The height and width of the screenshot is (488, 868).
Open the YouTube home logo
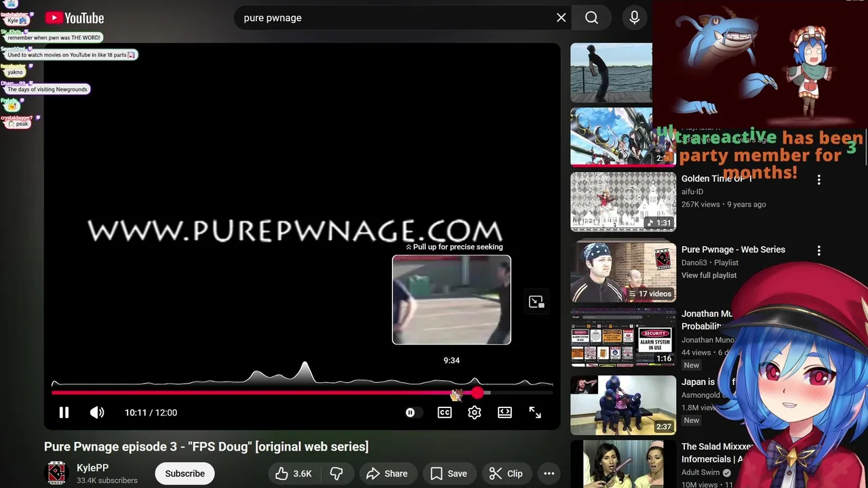75,18
